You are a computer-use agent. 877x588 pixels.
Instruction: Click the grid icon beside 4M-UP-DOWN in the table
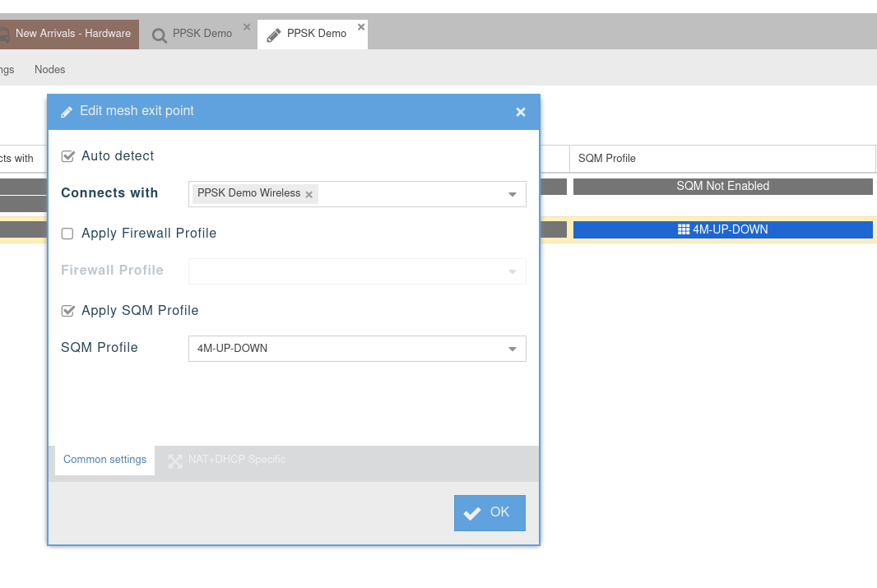pos(683,229)
